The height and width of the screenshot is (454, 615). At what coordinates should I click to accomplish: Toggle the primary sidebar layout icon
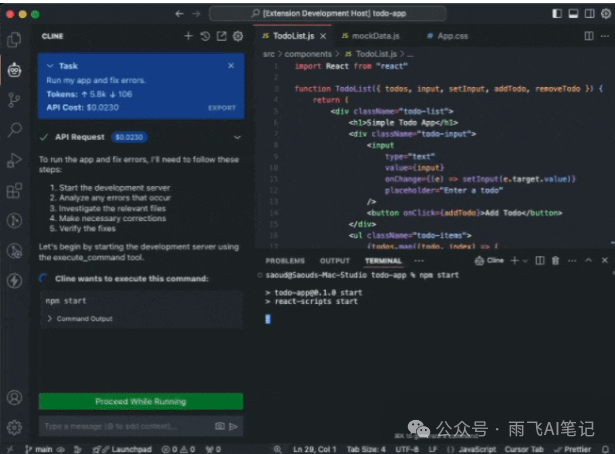tap(557, 14)
